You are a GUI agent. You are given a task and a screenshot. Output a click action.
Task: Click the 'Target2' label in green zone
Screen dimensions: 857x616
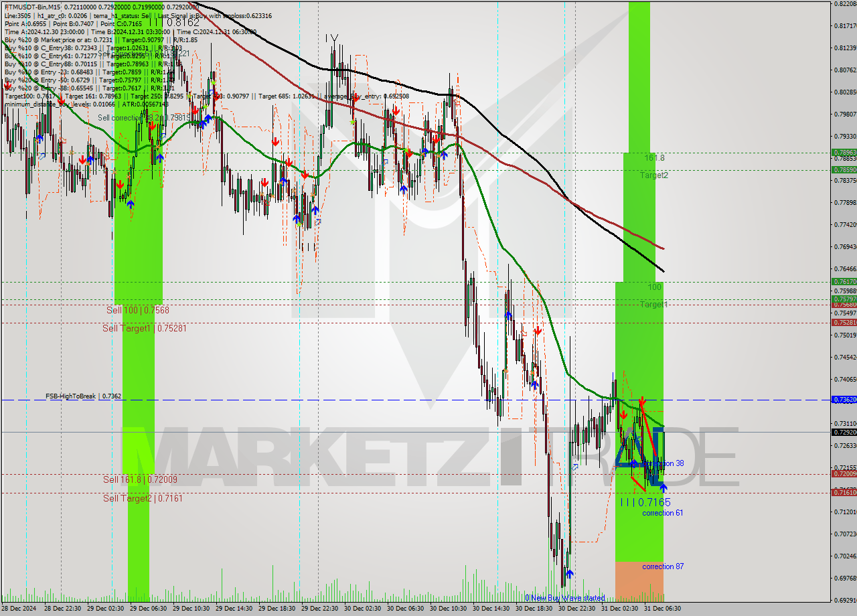[x=654, y=175]
